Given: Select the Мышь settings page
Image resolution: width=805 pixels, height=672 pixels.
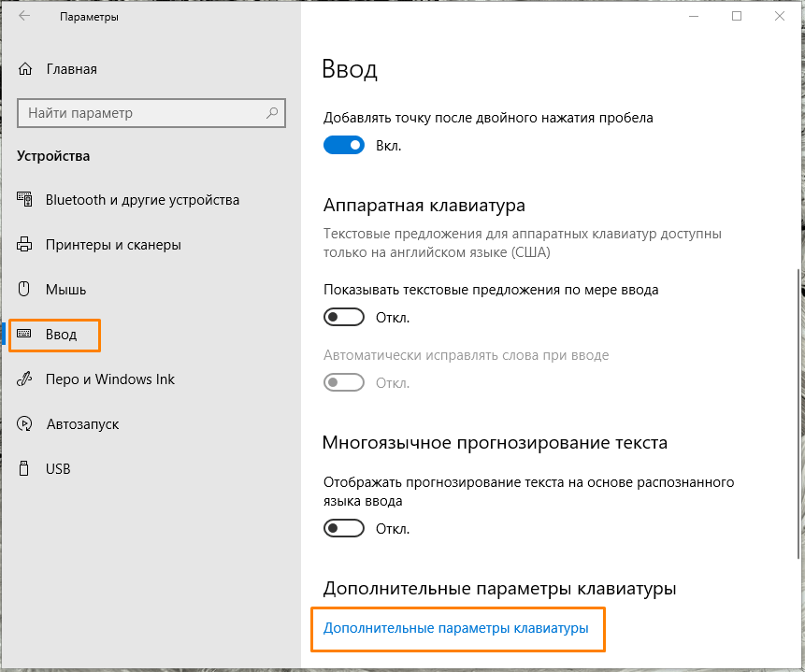Looking at the screenshot, I should coord(66,290).
